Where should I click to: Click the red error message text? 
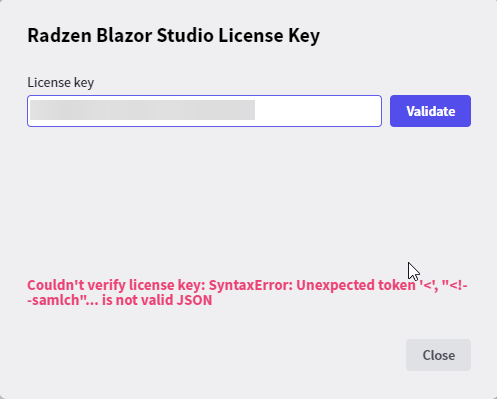[247, 293]
